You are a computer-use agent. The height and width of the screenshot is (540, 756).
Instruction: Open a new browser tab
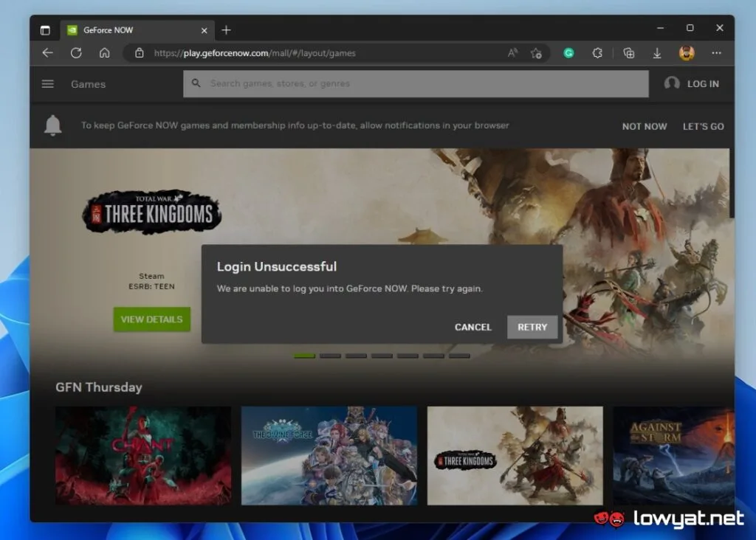226,30
